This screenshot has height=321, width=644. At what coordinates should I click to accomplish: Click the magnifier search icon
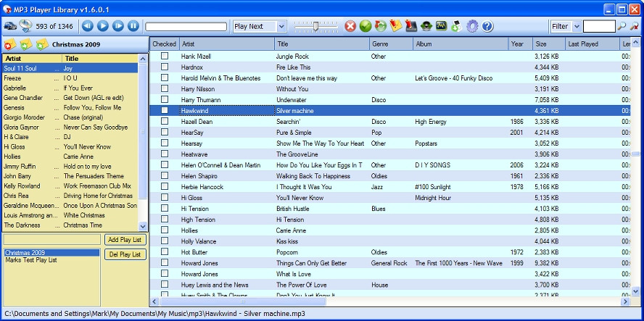(622, 26)
